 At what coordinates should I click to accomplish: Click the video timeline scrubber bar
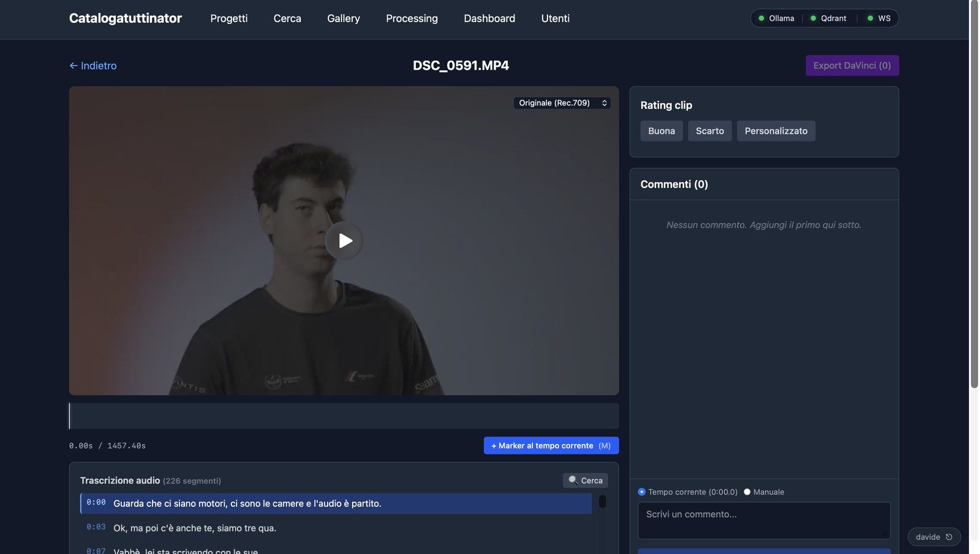tap(344, 416)
